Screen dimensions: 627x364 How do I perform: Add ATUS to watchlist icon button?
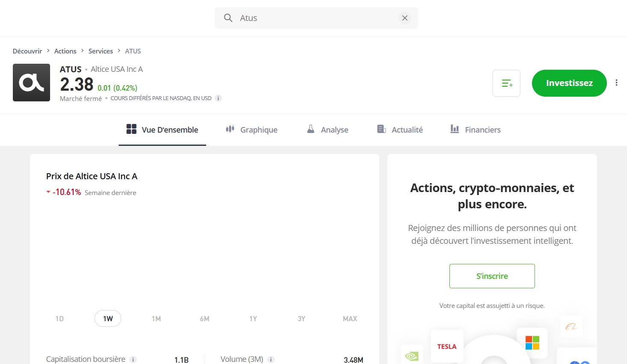pyautogui.click(x=507, y=83)
